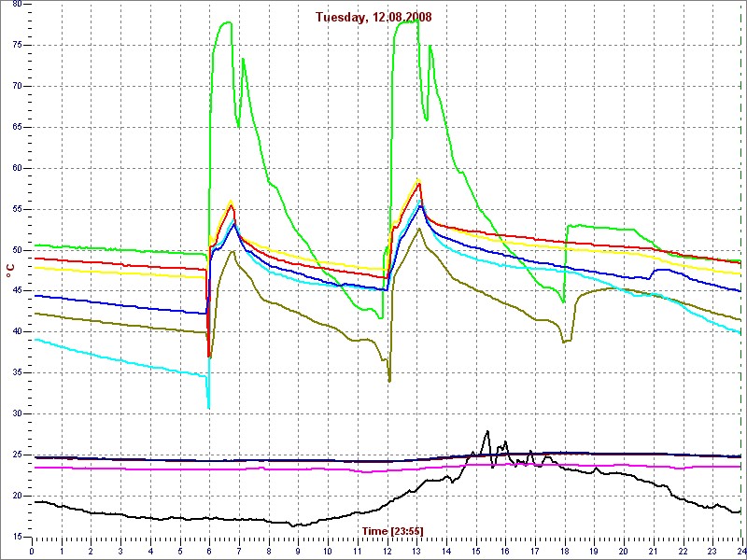The image size is (747, 560).
Task: Select hour '0' on the time axis
Action: click(32, 551)
